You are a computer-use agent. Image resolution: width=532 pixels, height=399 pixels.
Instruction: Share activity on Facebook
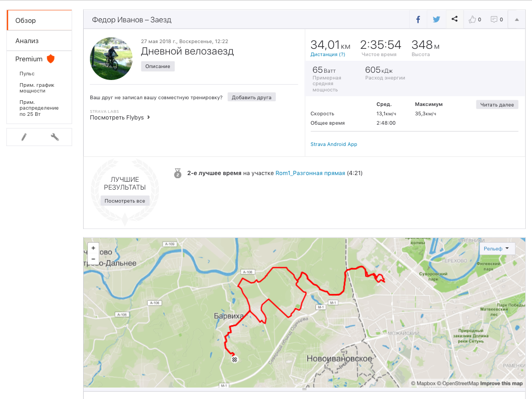click(418, 20)
